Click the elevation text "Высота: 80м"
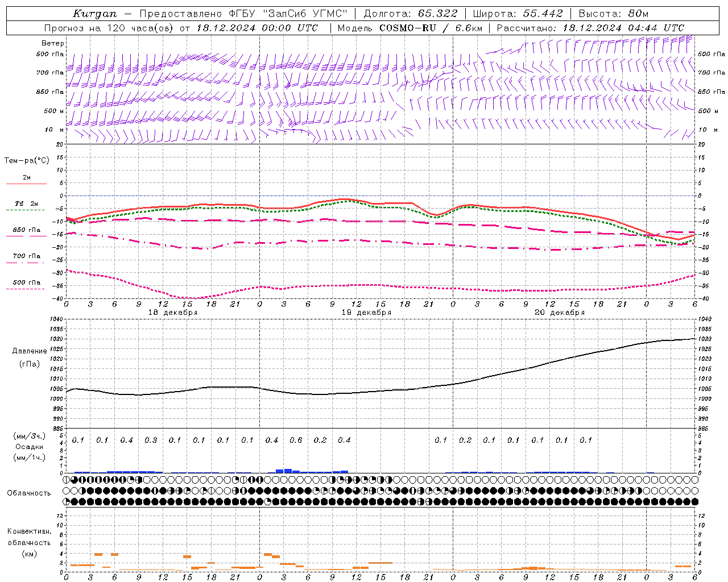This screenshot has height=582, width=728. click(613, 14)
